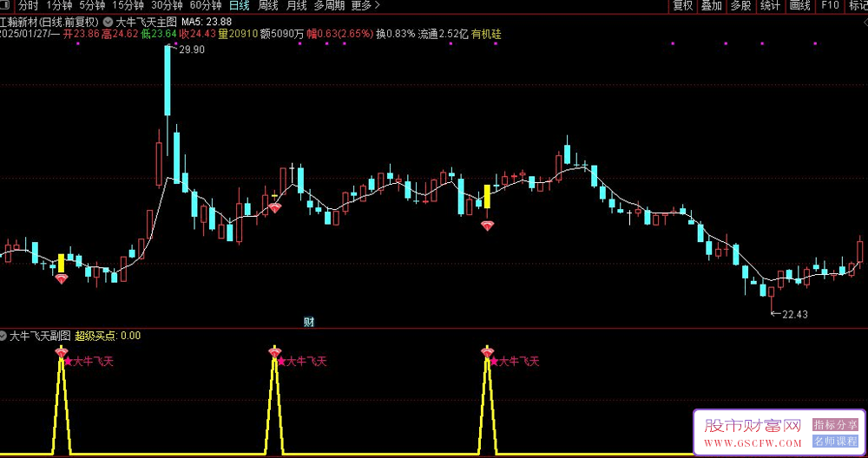
Task: Click the 超级买点: 0.00 indicator value
Action: click(x=108, y=336)
